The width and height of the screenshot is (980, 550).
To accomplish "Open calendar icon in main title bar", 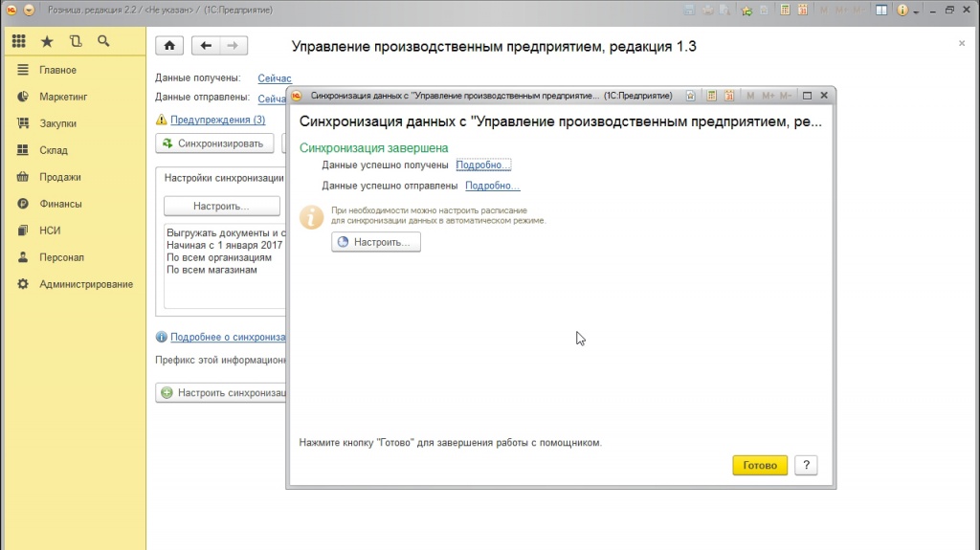I will tap(802, 10).
